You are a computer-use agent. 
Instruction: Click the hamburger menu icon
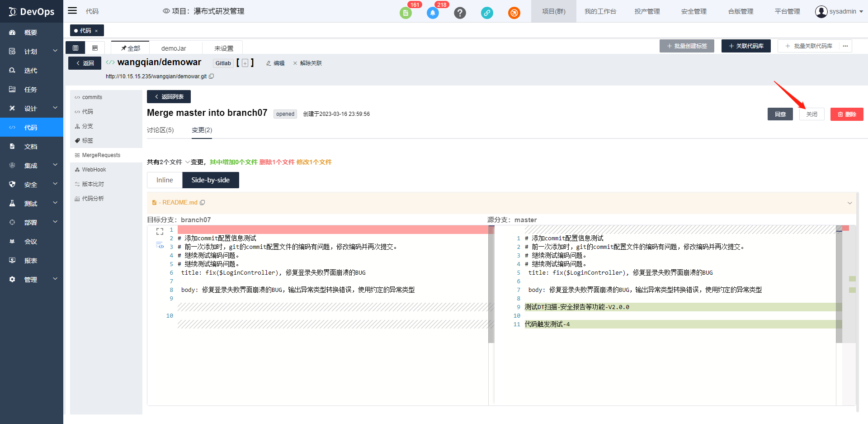[72, 11]
